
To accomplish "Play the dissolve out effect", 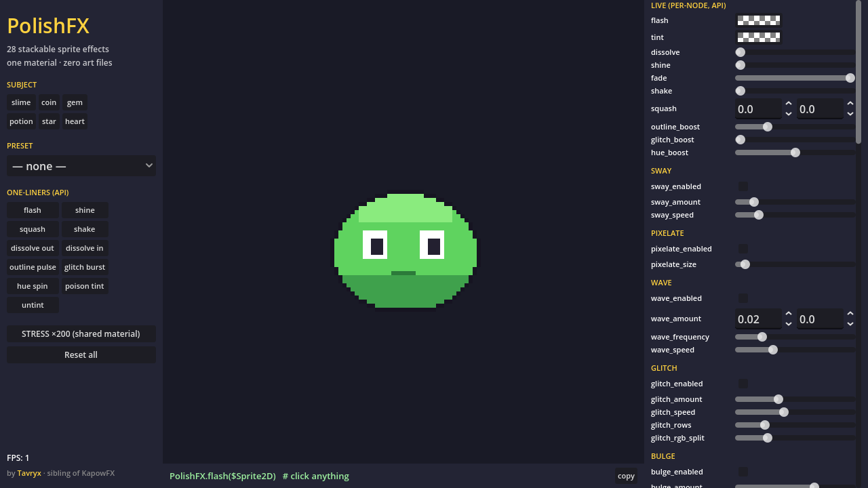I will 33,248.
